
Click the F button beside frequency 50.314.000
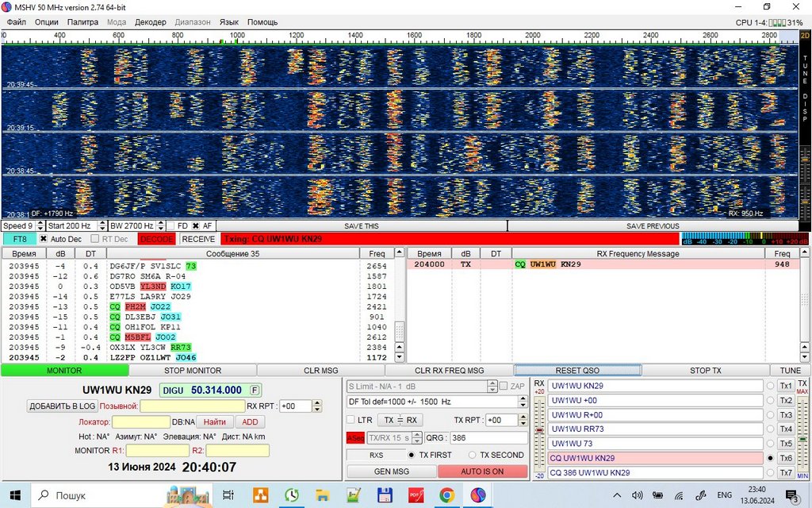point(255,391)
